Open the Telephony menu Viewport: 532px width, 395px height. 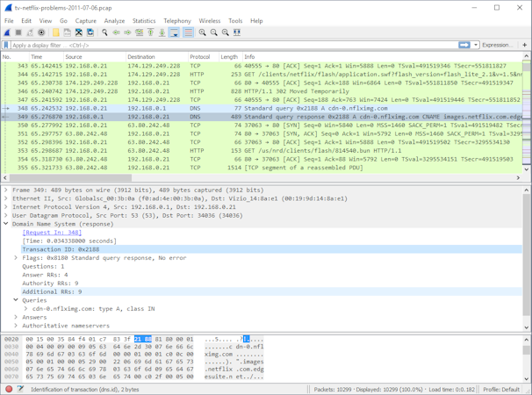click(177, 21)
